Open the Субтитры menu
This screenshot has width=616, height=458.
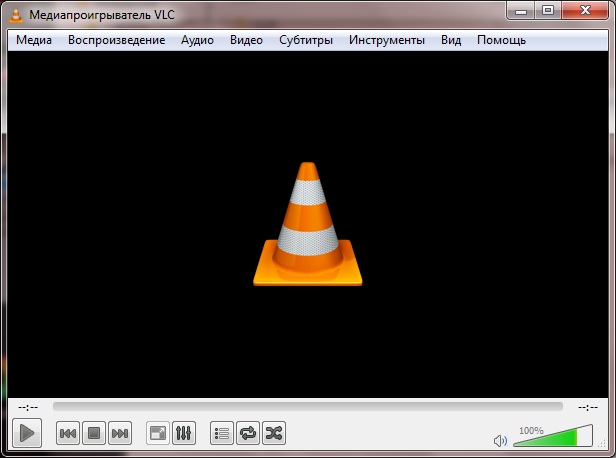click(x=306, y=40)
